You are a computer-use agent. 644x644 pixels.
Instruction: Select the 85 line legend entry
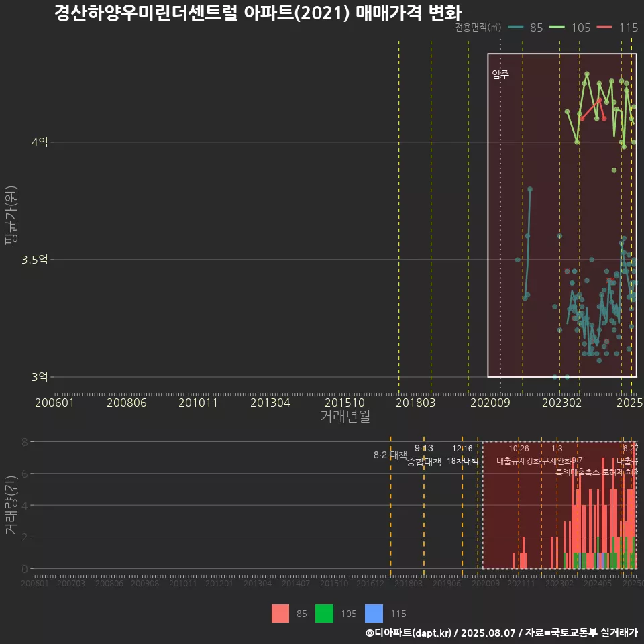coord(525,28)
